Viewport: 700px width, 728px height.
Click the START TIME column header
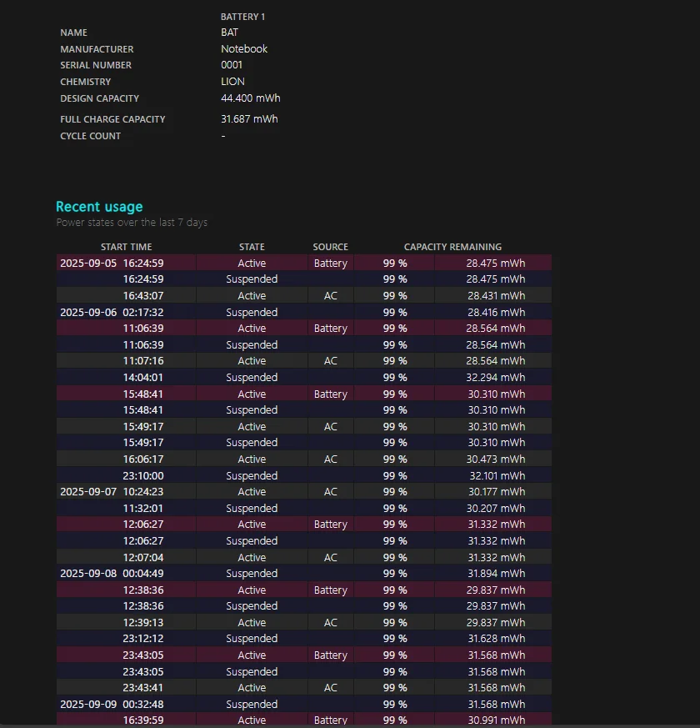[x=126, y=247]
